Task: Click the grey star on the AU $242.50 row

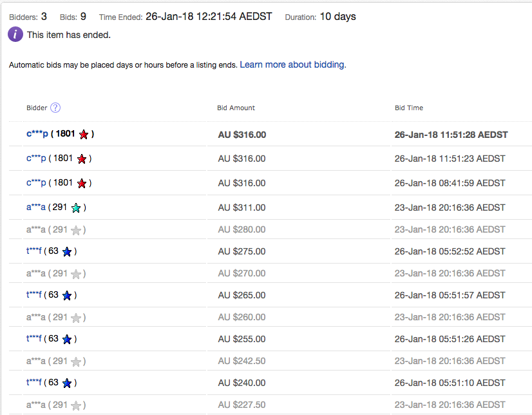Action: click(x=76, y=362)
